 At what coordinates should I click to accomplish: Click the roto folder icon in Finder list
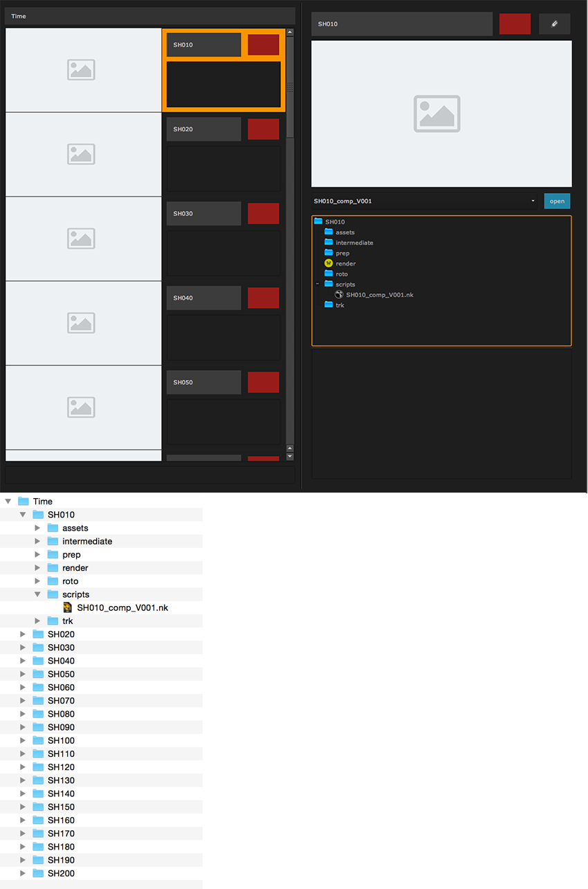pyautogui.click(x=53, y=581)
